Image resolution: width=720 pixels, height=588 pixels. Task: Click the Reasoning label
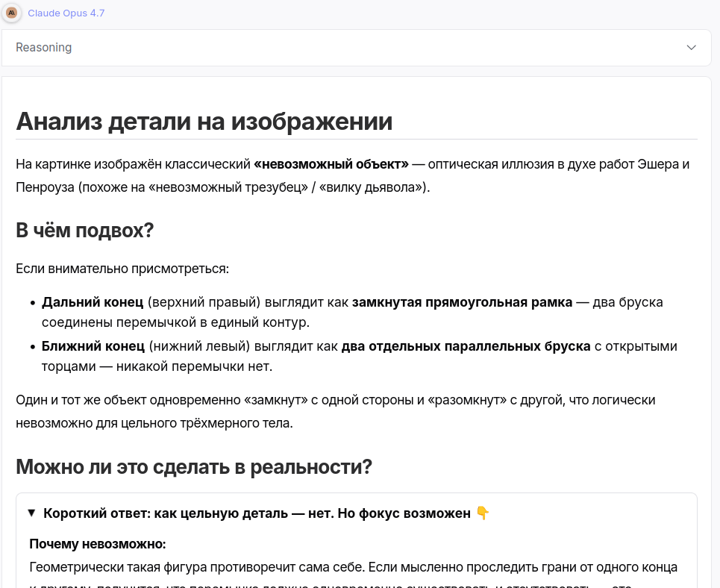point(43,47)
